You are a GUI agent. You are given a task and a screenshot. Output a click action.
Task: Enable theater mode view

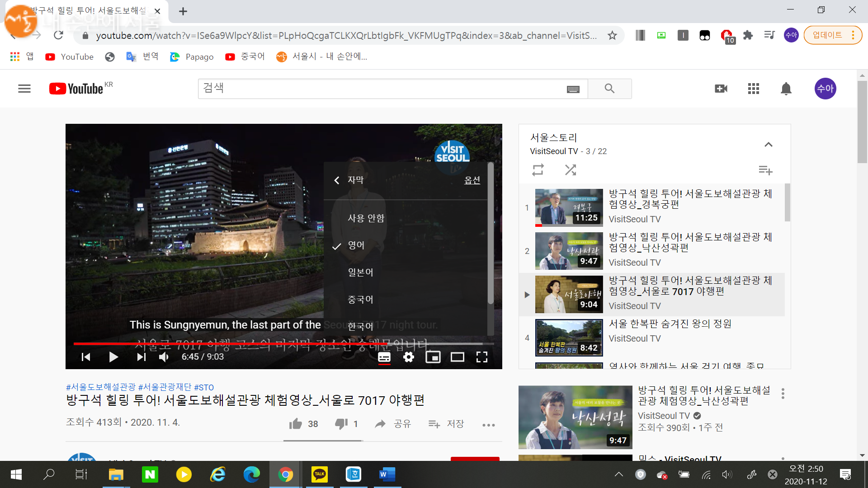click(457, 357)
